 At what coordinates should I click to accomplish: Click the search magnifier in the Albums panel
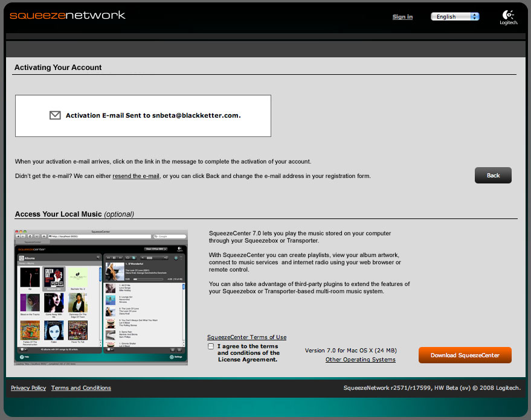(98, 258)
